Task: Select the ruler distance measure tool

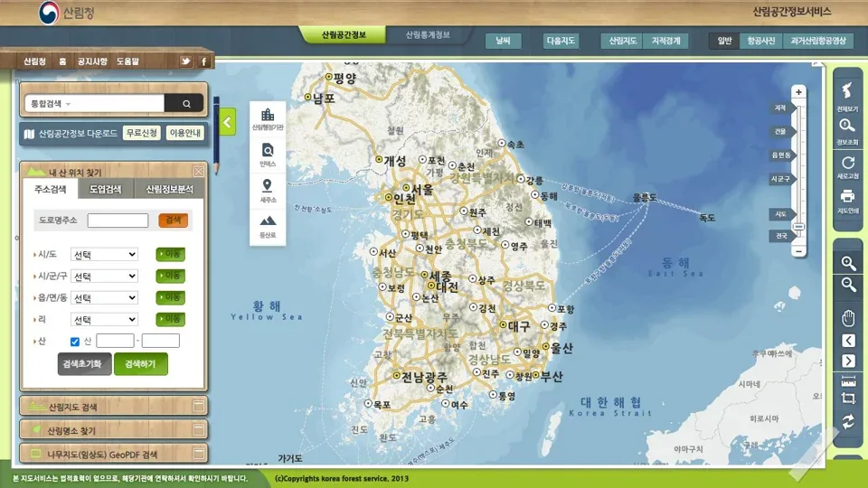Action: coord(848,381)
